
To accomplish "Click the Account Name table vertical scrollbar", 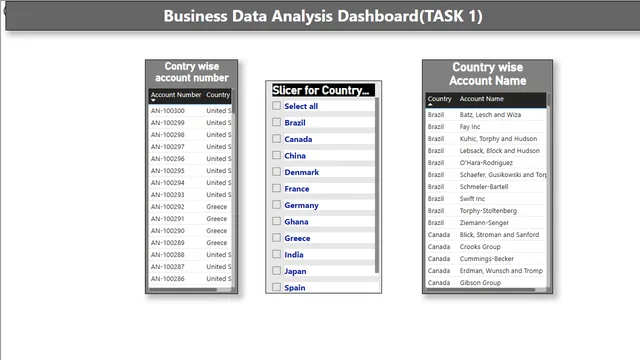I will 548,101.
